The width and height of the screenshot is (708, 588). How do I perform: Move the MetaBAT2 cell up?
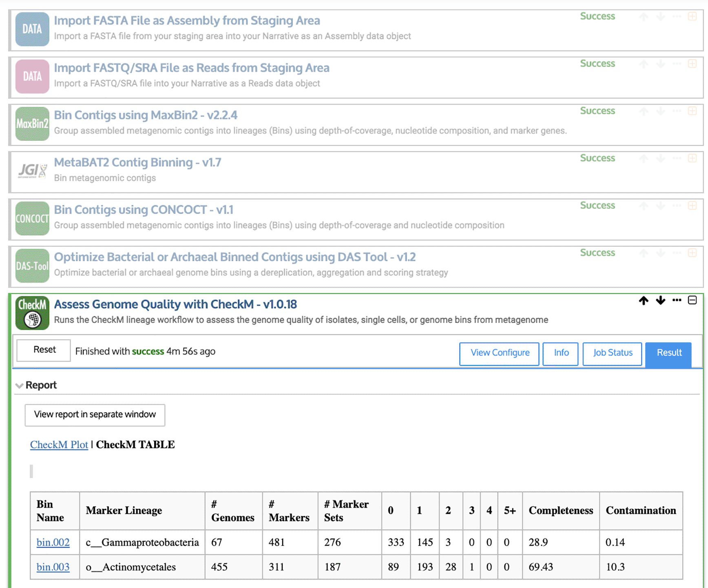[644, 159]
